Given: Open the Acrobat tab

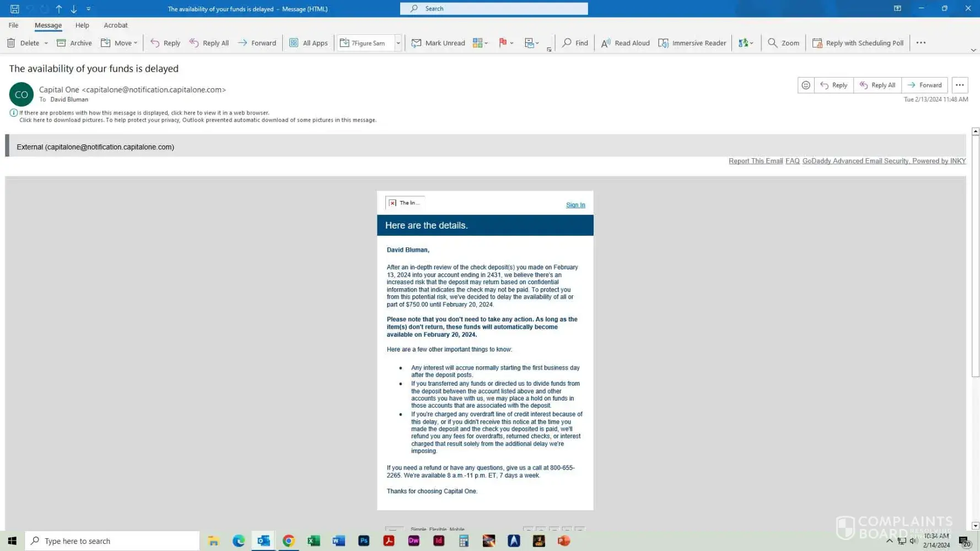Looking at the screenshot, I should [116, 25].
